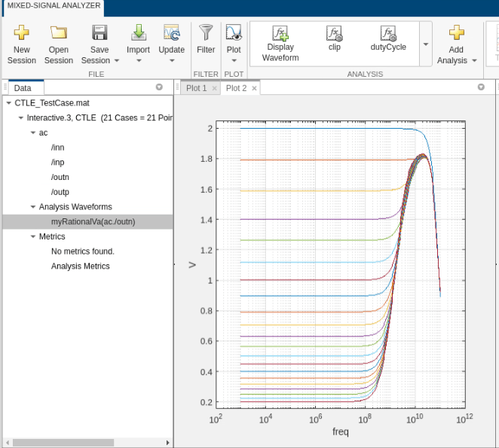The width and height of the screenshot is (499, 448).
Task: Click the New Session icon
Action: coord(21,32)
